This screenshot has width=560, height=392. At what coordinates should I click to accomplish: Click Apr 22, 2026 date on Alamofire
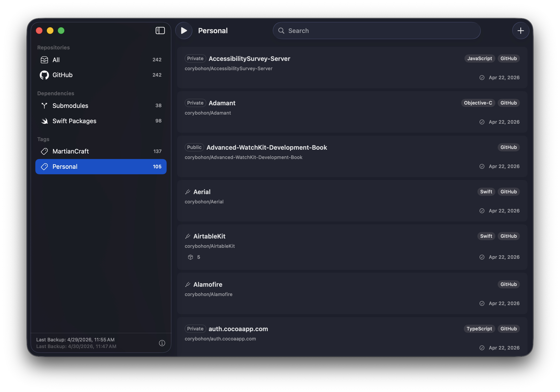coord(504,303)
